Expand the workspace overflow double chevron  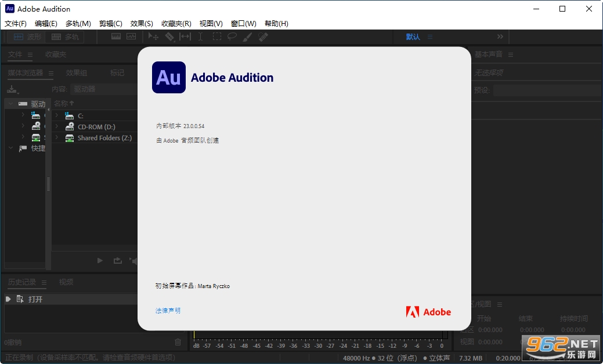click(x=500, y=37)
